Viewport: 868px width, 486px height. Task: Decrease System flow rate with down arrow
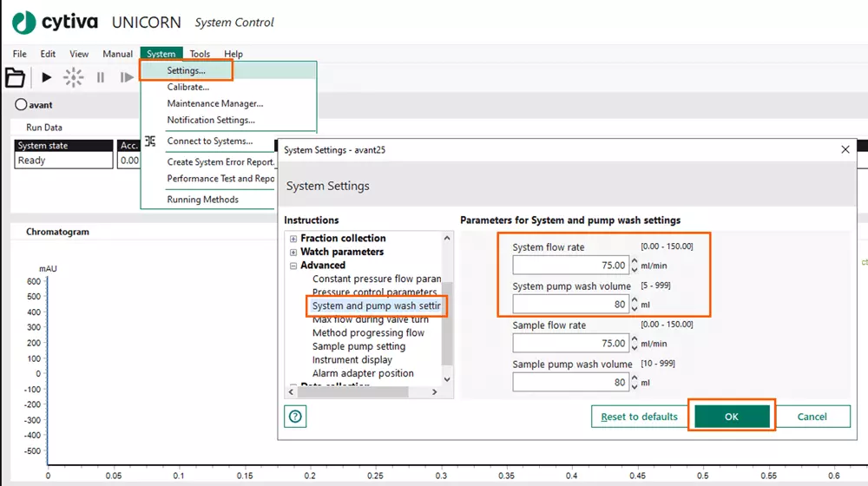[635, 269]
